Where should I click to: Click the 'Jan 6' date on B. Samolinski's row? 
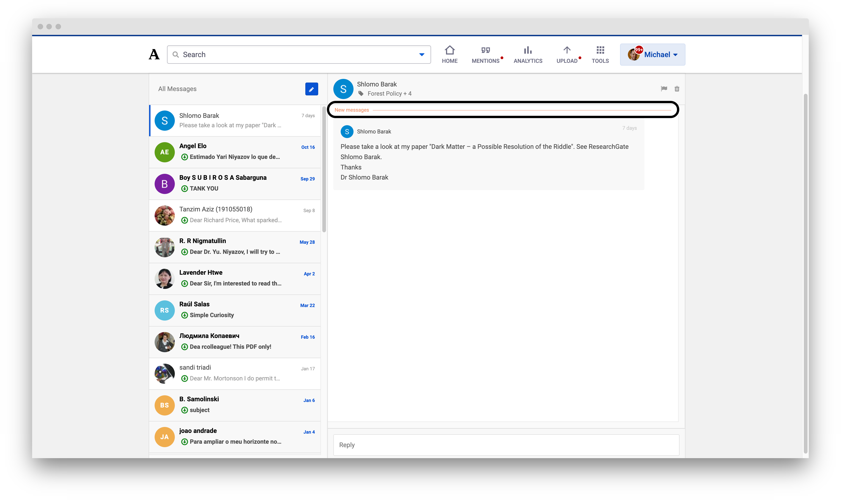click(309, 400)
